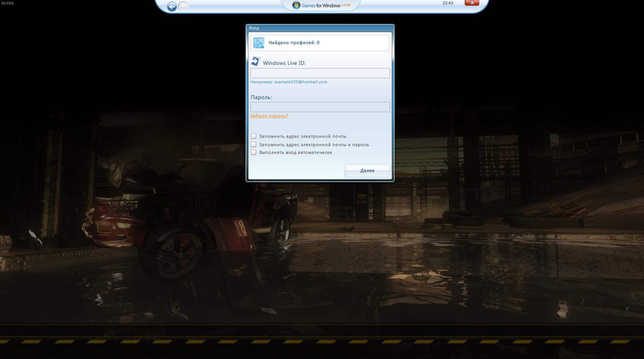Click the profile avatar icon

point(259,43)
